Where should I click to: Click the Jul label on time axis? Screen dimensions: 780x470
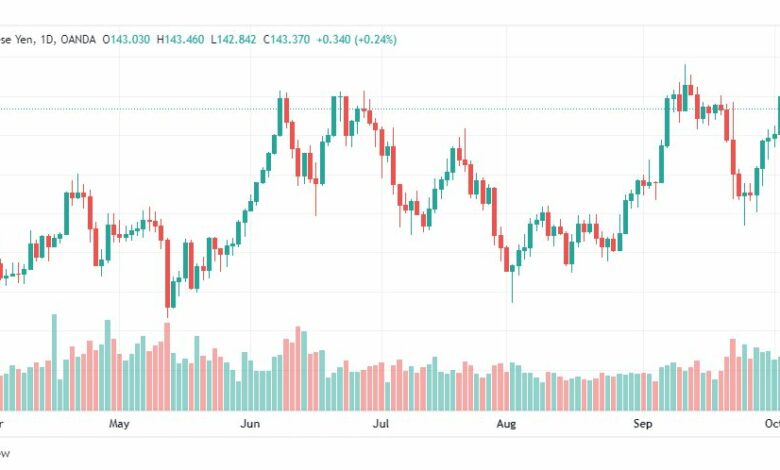pyautogui.click(x=381, y=424)
